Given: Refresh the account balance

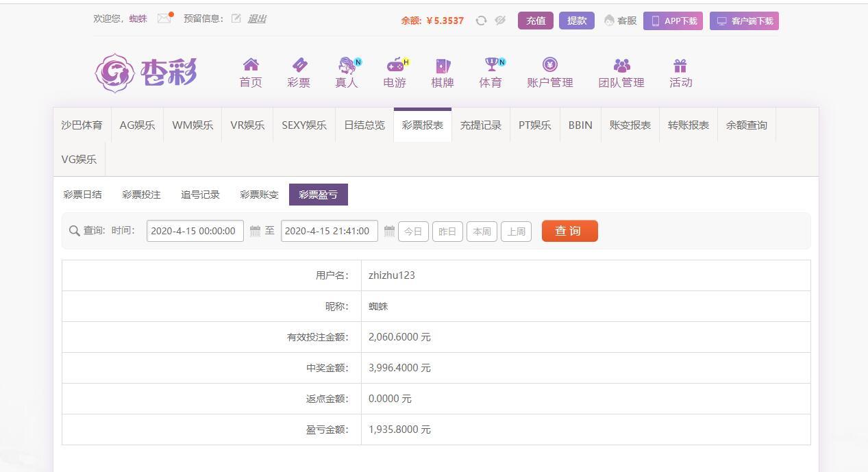Looking at the screenshot, I should coord(481,21).
